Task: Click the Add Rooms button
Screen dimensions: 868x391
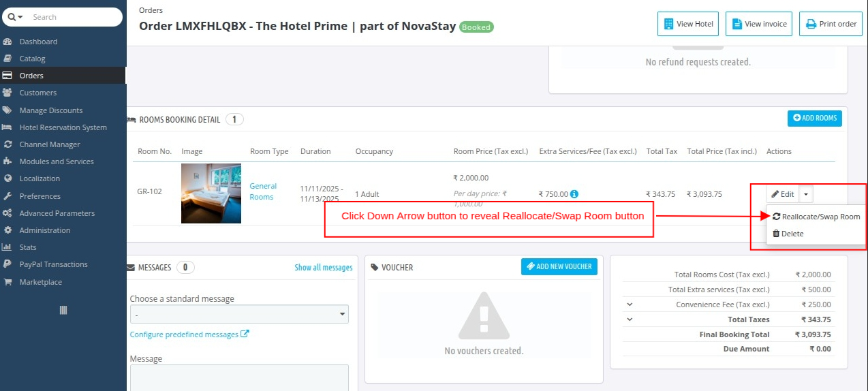Action: (815, 119)
